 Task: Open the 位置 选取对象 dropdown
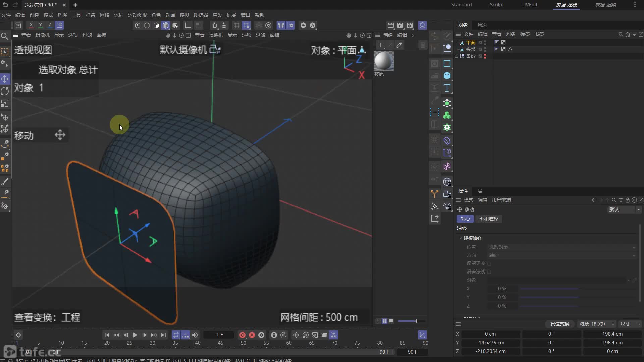tap(561, 247)
